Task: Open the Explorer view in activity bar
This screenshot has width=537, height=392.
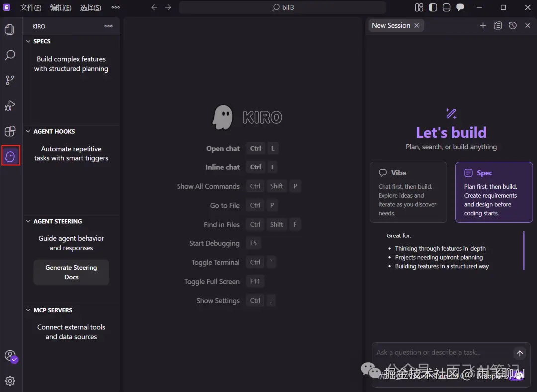Action: point(10,29)
